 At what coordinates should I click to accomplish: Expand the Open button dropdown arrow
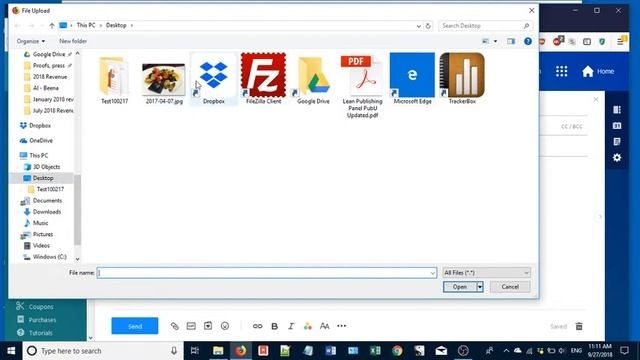point(480,287)
